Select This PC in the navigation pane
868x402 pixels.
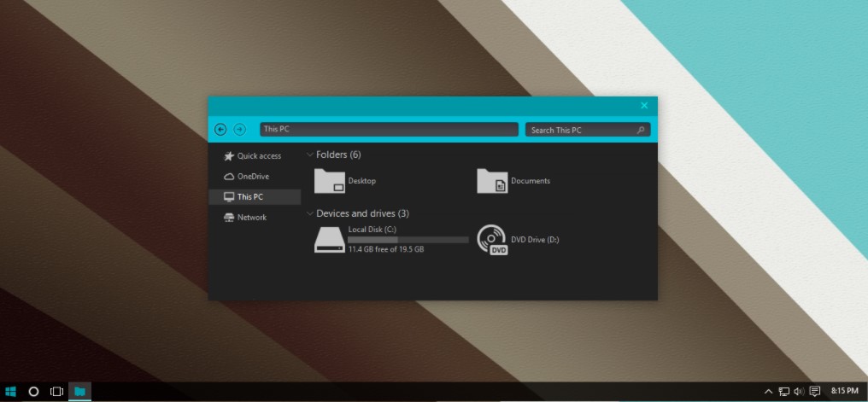(249, 197)
